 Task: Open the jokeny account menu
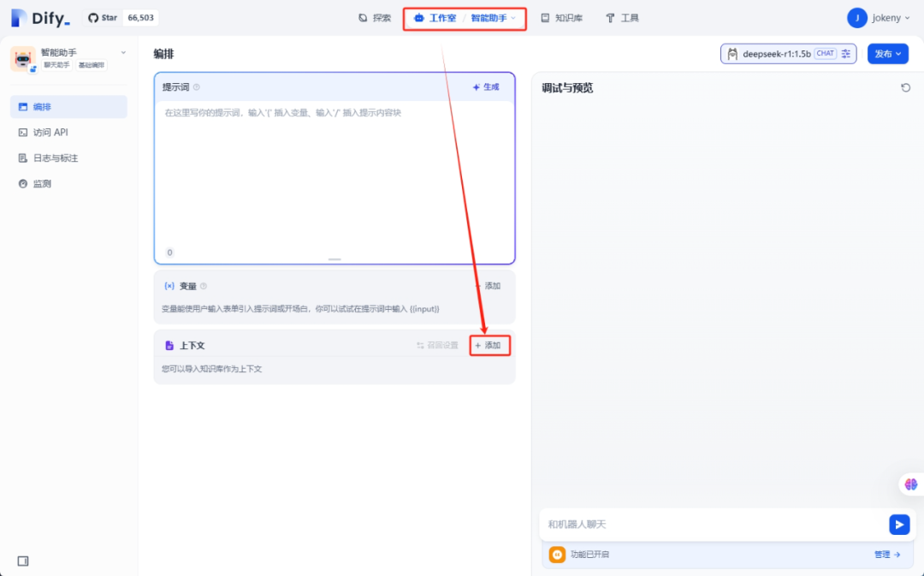tap(879, 18)
